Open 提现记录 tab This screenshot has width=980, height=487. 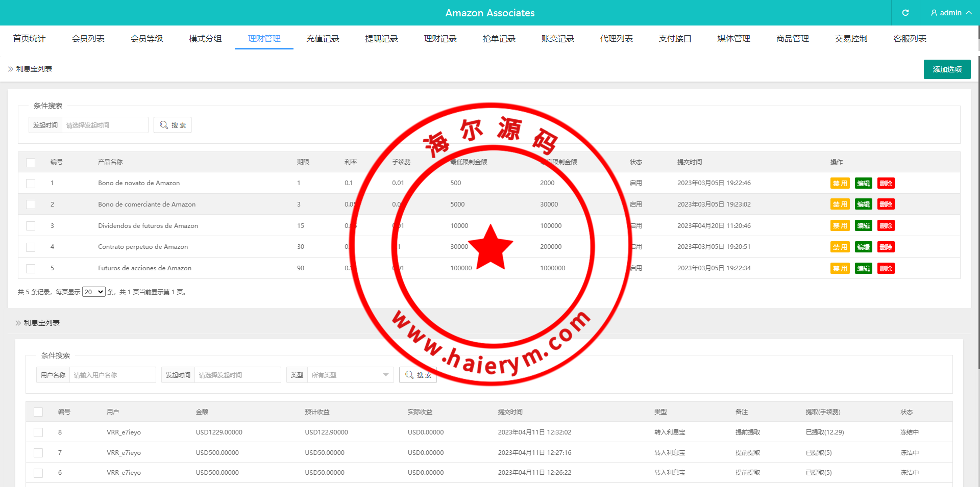[381, 38]
